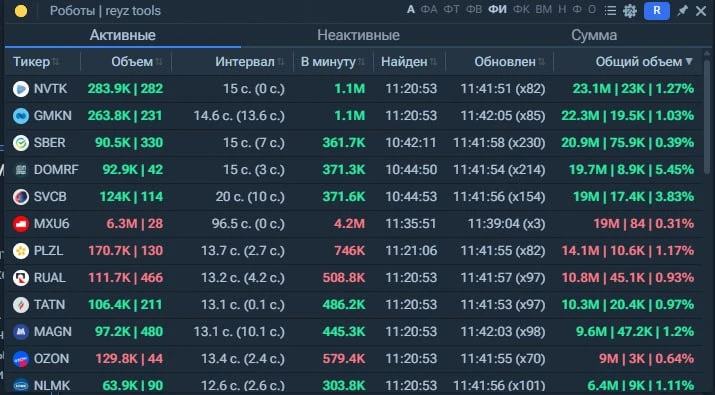
Task: Click the RUAL ticker logo
Action: coord(21,278)
